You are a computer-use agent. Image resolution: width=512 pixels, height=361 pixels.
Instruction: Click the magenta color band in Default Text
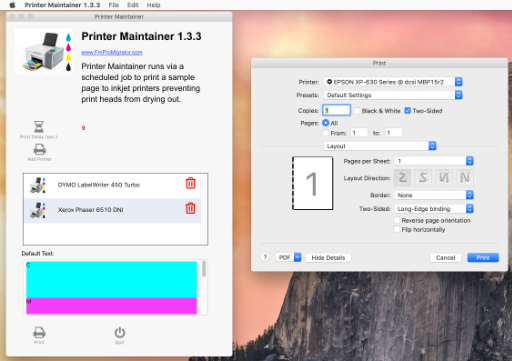[112, 306]
